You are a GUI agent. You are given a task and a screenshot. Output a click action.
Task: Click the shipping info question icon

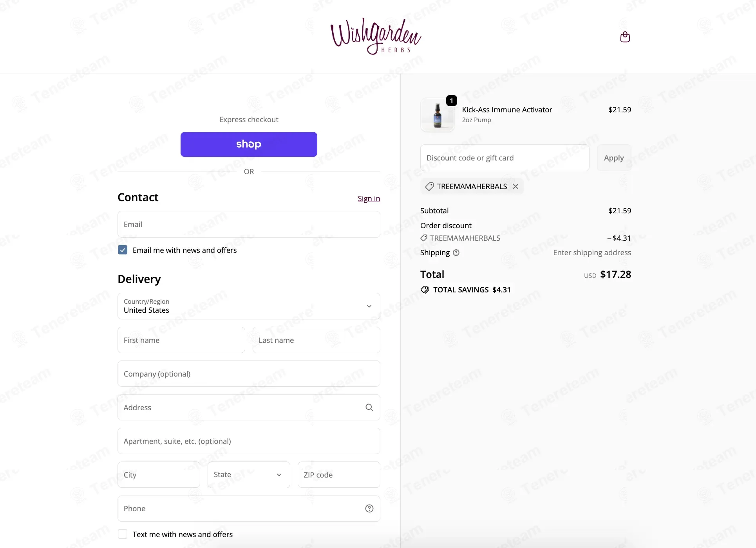[x=456, y=253]
